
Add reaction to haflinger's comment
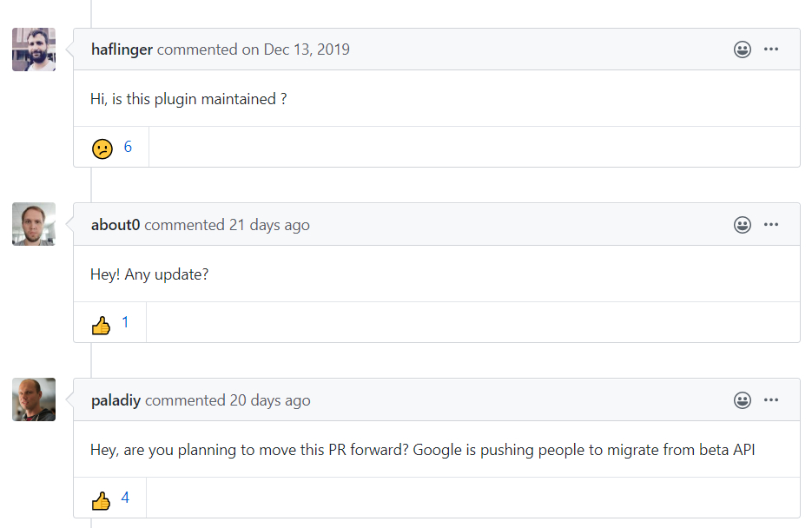(743, 49)
